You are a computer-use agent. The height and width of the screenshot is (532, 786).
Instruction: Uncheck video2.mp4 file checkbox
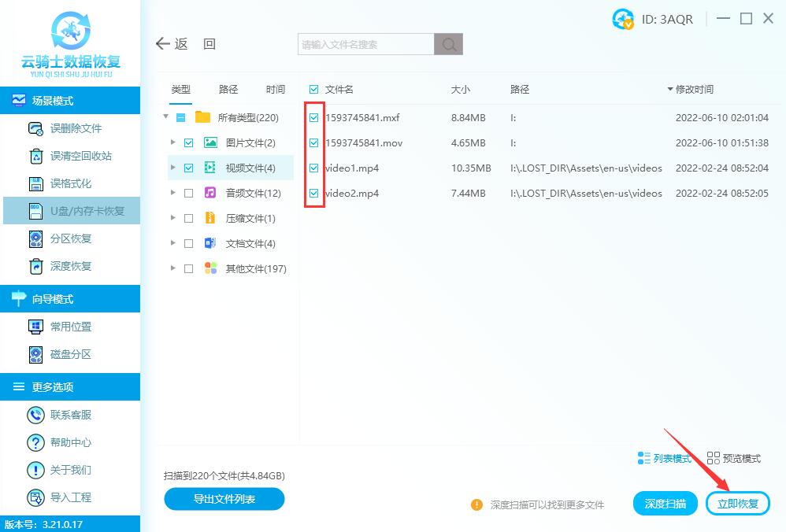pos(313,193)
